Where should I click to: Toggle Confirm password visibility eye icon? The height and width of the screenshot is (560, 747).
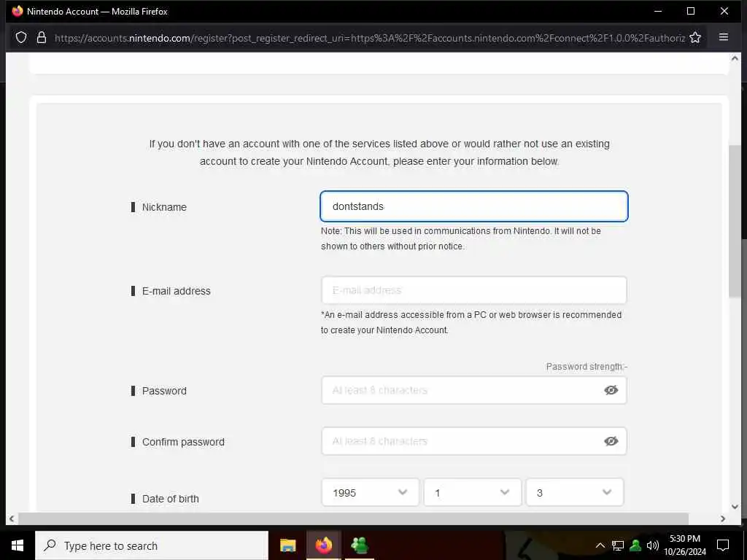pyautogui.click(x=611, y=441)
